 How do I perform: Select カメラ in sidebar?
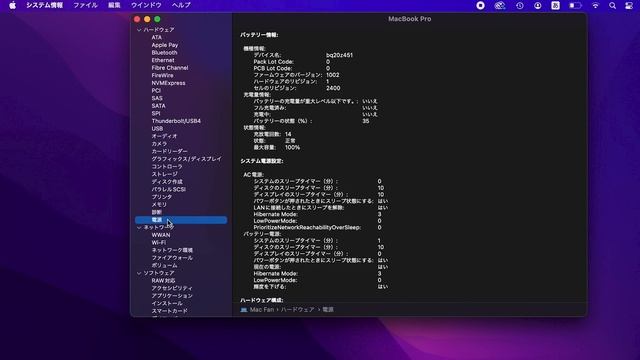[159, 144]
